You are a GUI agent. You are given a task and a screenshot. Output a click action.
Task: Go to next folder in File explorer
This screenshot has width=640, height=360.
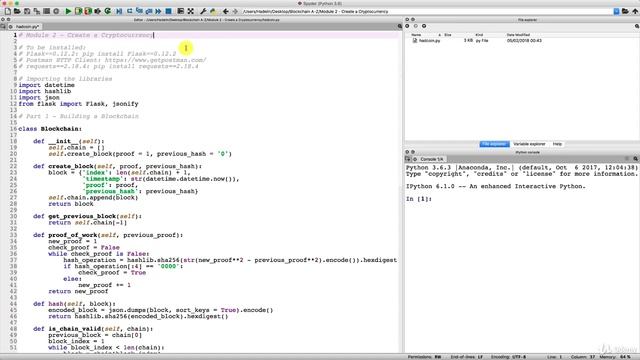click(416, 26)
